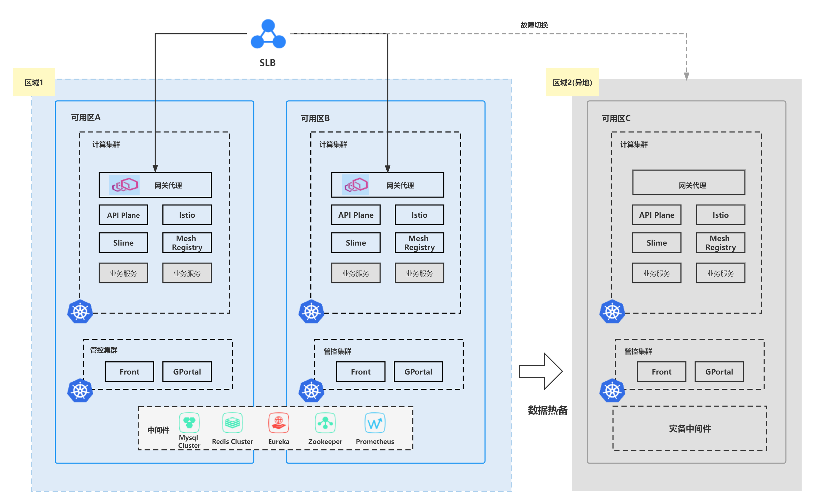Click the 网关代理 box in zone B

click(387, 185)
